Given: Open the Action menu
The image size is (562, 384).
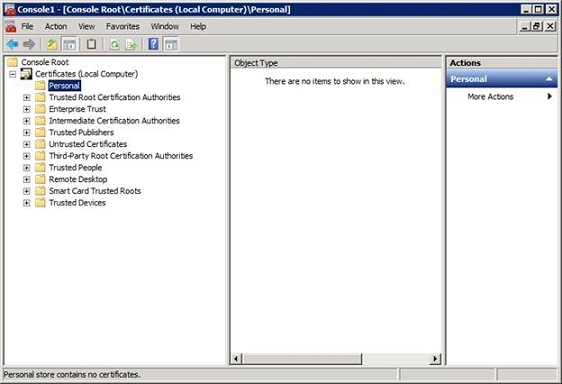Looking at the screenshot, I should (x=56, y=27).
